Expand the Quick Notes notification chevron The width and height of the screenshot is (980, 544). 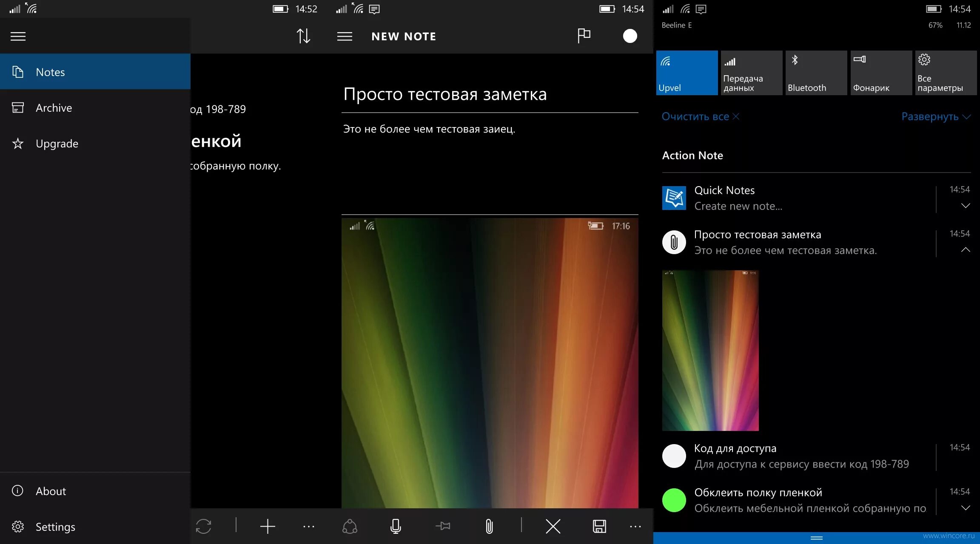click(965, 206)
